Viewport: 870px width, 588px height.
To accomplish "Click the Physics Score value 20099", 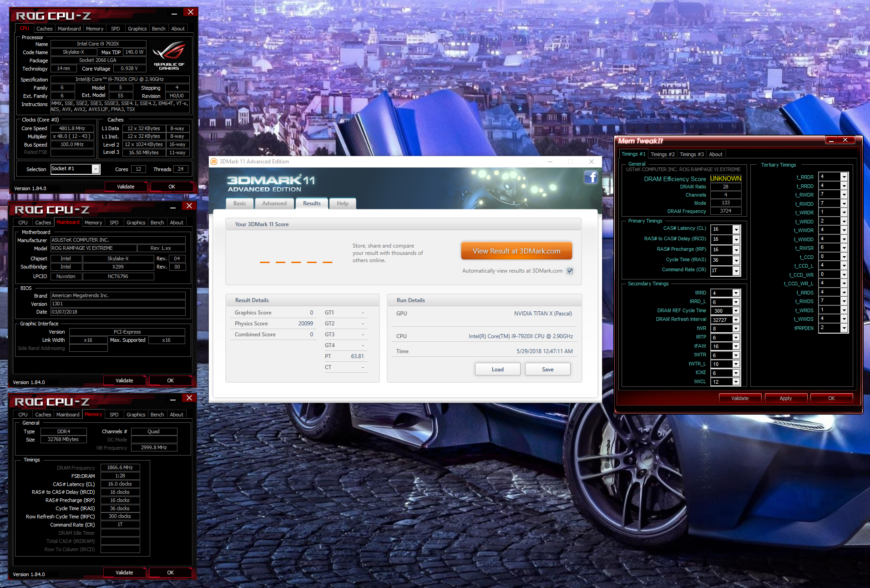I will (305, 324).
